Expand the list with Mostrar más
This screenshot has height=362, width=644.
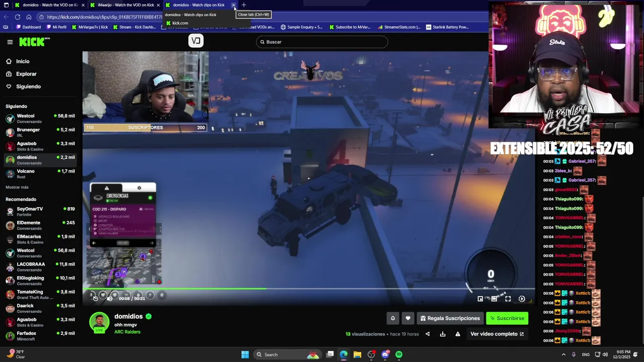coord(17,188)
